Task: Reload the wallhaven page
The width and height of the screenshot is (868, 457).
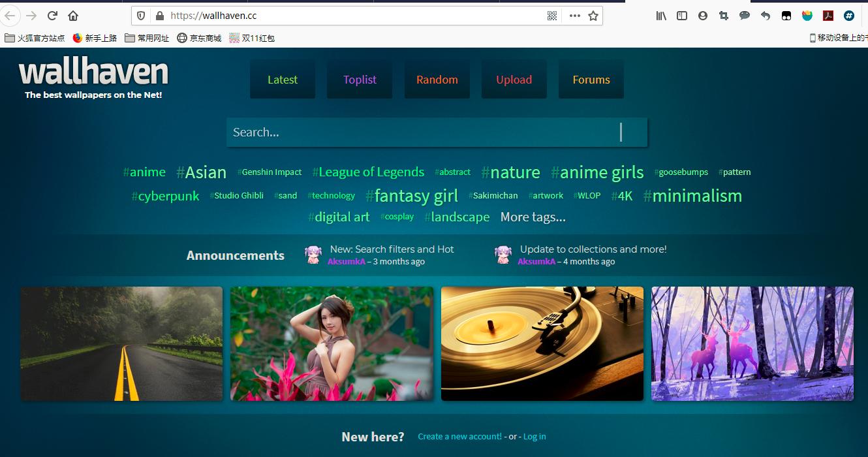Action: tap(52, 16)
